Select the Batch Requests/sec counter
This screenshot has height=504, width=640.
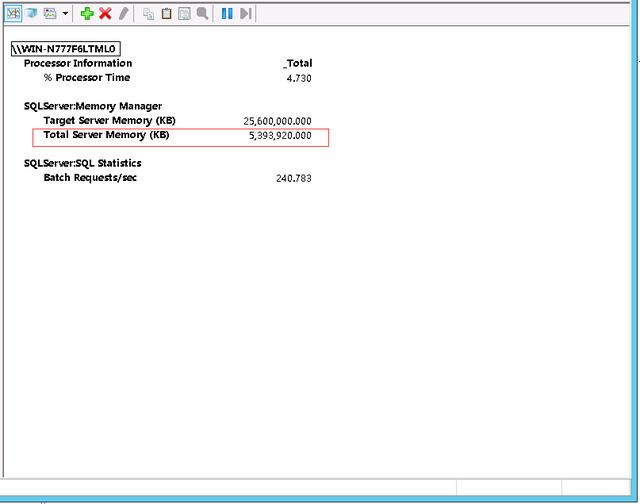(x=90, y=178)
